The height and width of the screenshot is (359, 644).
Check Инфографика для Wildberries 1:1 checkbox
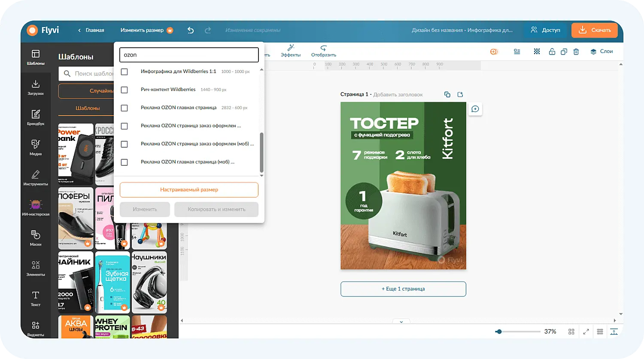125,72
